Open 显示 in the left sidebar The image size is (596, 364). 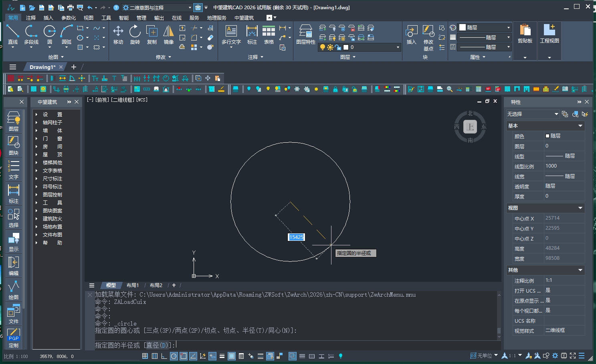pyautogui.click(x=14, y=241)
